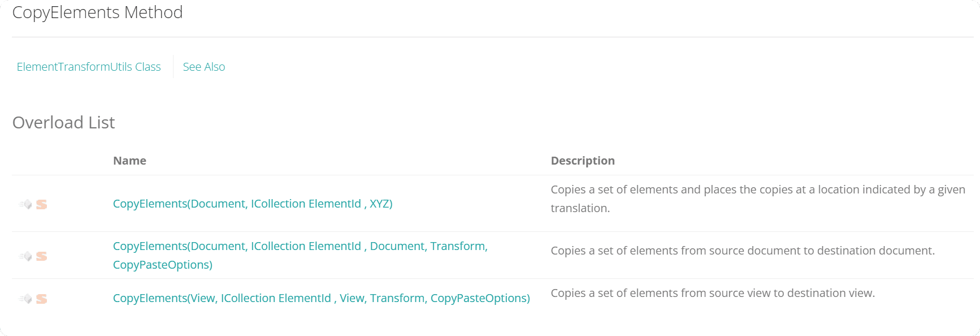This screenshot has height=336, width=980.
Task: Click the method icon beside the View overload
Action: click(x=25, y=299)
